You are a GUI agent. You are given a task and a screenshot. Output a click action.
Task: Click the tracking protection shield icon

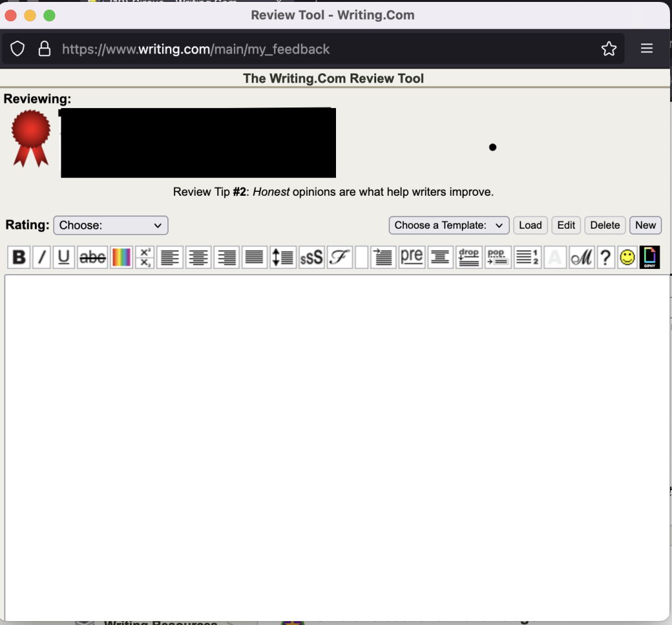coord(18,49)
